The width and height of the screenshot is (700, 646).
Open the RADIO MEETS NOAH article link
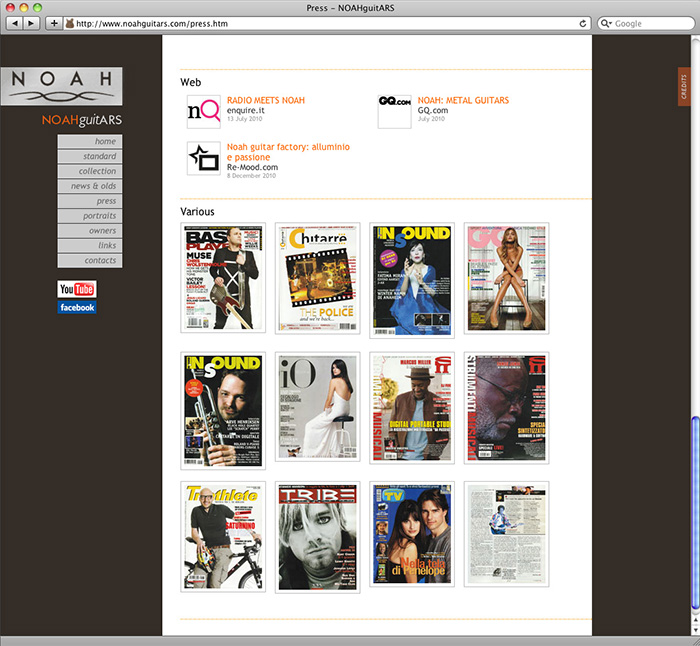[x=266, y=100]
